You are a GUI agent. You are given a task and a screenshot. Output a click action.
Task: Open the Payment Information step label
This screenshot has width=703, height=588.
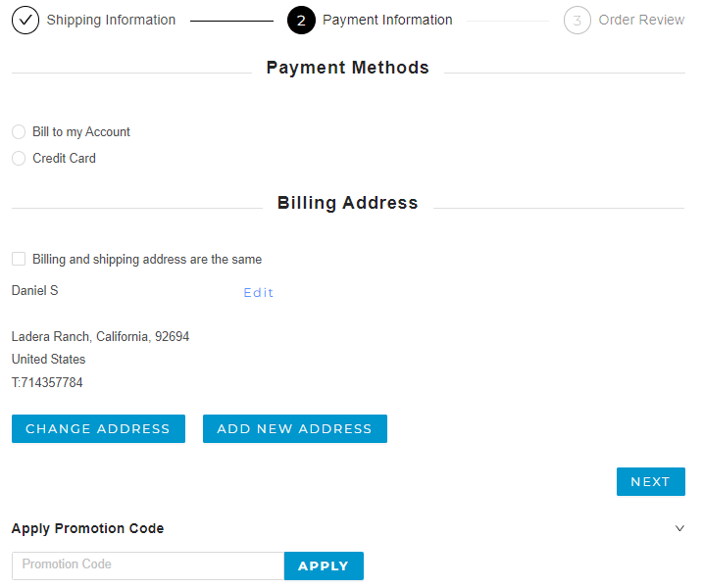pyautogui.click(x=387, y=20)
